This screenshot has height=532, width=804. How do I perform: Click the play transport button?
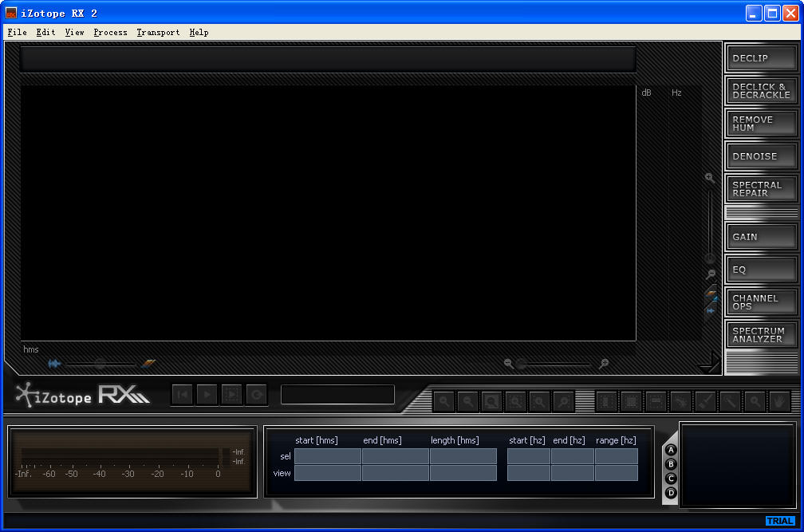click(207, 395)
